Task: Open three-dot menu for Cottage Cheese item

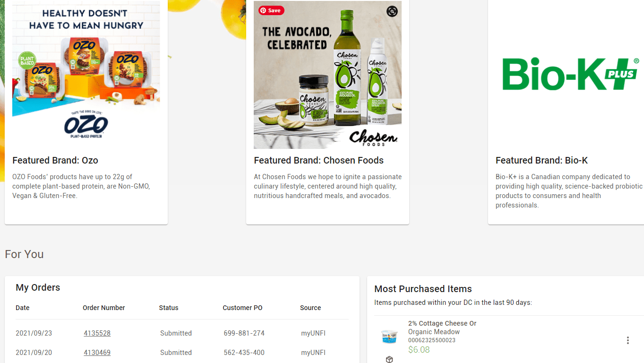Action: (627, 340)
